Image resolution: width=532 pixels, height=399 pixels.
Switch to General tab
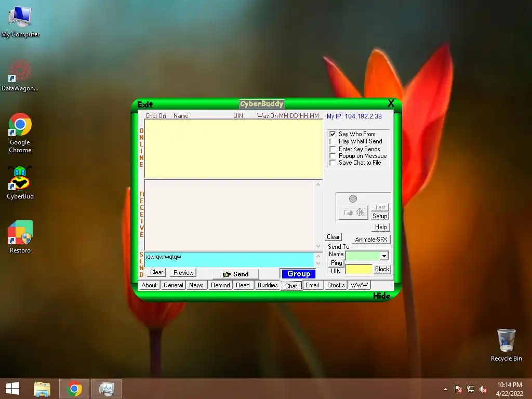coord(174,285)
